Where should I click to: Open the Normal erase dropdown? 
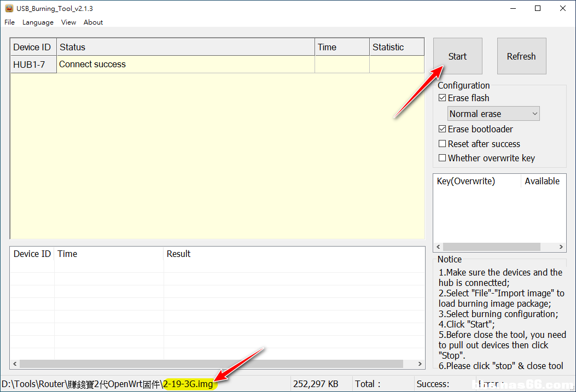pos(493,114)
